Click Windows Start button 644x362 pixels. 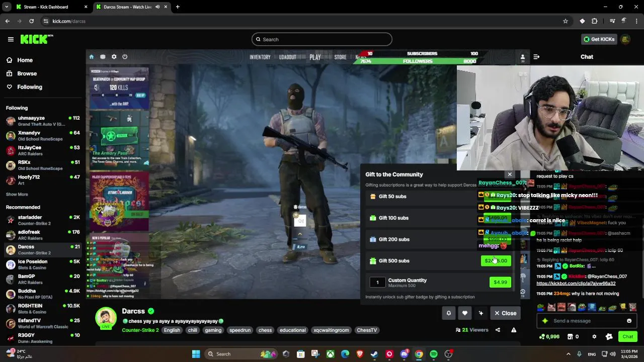click(196, 354)
